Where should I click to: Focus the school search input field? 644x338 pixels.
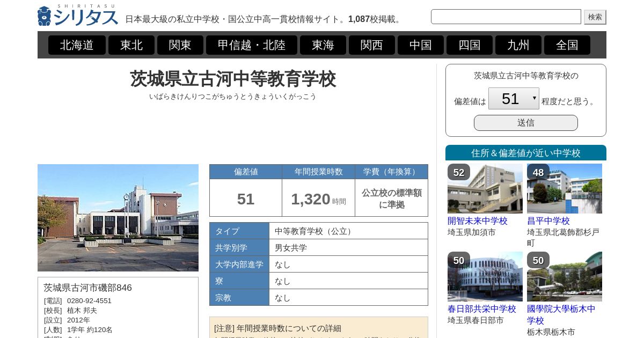506,17
